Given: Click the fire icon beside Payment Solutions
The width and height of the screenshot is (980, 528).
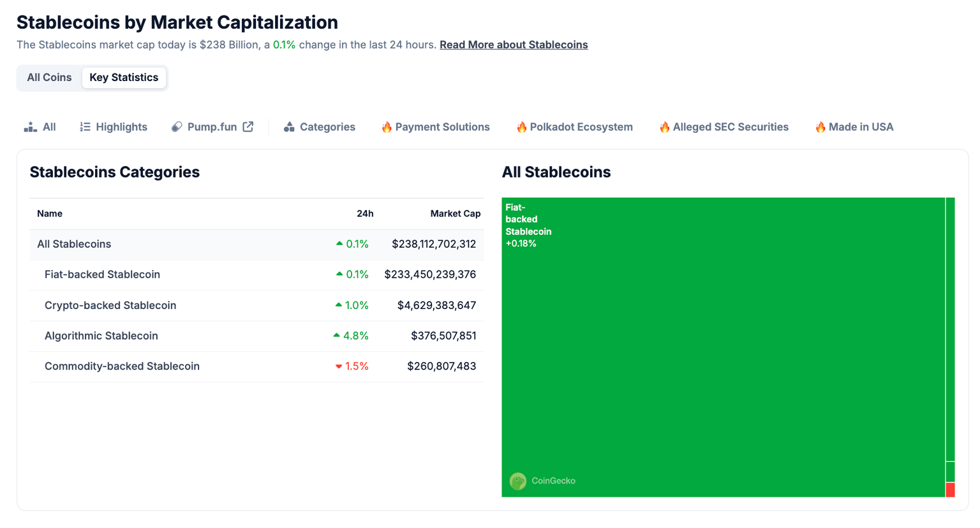Looking at the screenshot, I should [387, 126].
